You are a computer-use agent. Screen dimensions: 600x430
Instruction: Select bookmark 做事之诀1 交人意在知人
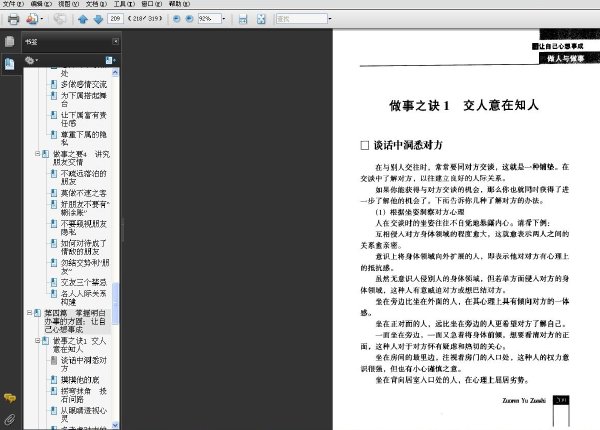80,345
